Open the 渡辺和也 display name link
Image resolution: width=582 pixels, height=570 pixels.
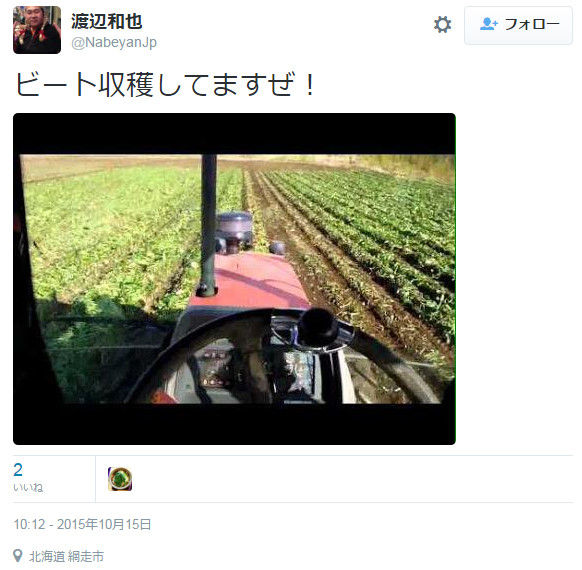[x=107, y=21]
